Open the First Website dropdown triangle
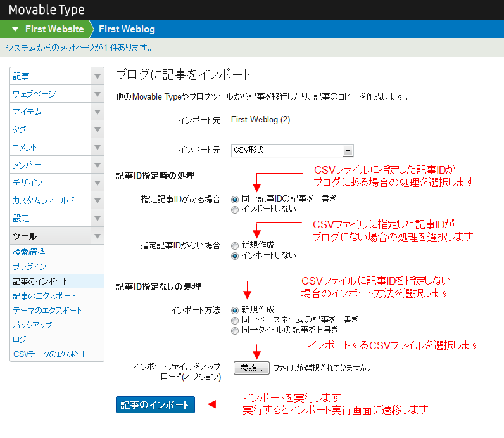 point(15,29)
